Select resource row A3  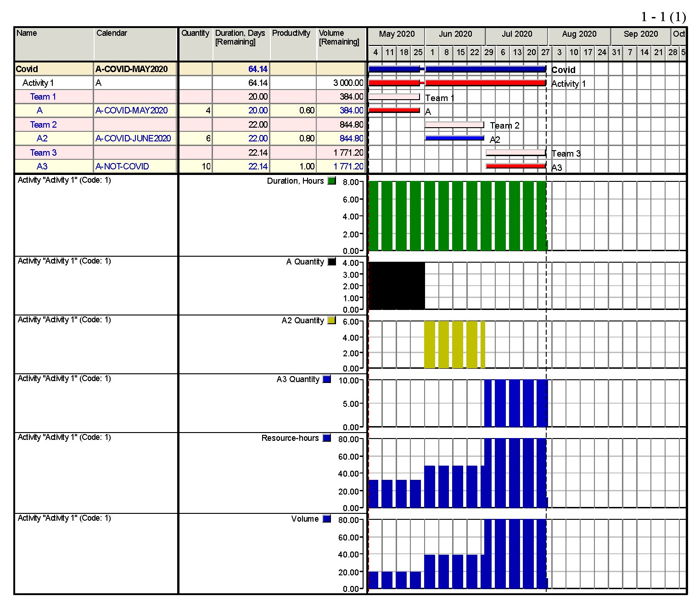[190, 167]
